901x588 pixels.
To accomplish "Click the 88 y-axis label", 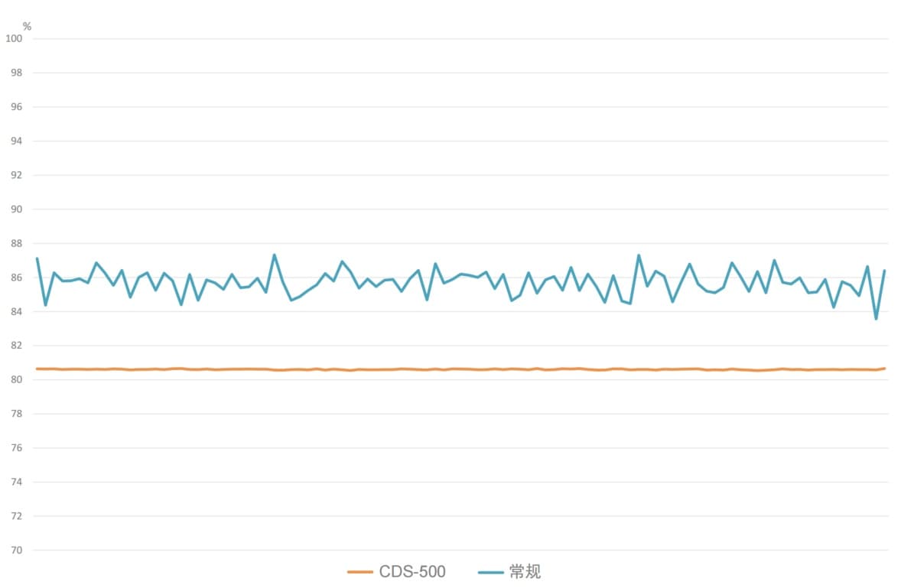I will pyautogui.click(x=17, y=243).
